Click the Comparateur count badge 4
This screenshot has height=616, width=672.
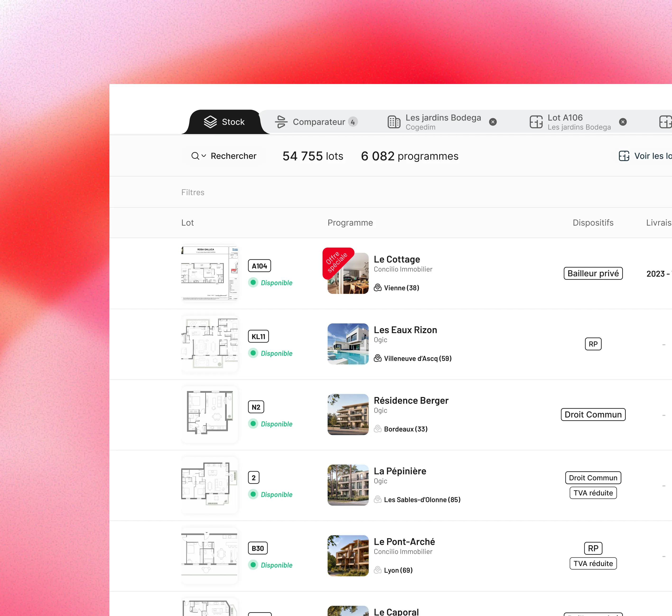pos(353,122)
